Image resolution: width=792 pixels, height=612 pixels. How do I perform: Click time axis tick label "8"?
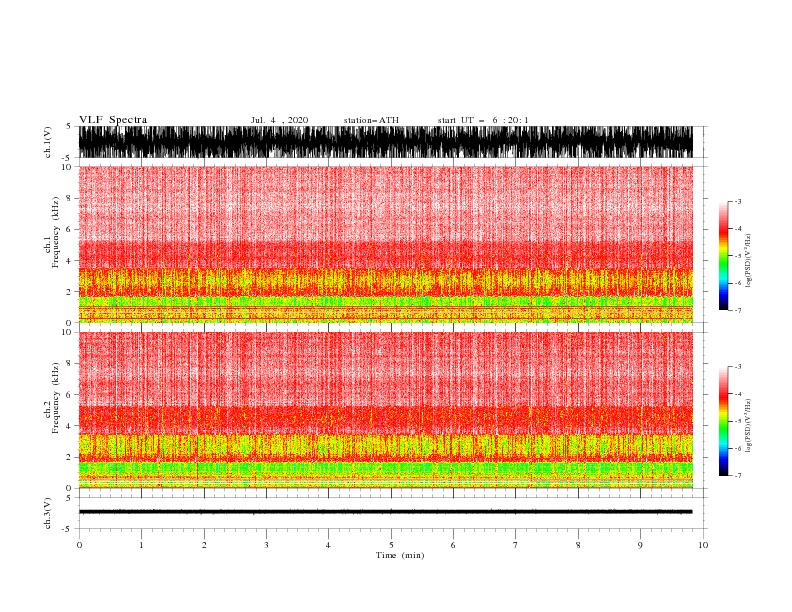pyautogui.click(x=578, y=545)
